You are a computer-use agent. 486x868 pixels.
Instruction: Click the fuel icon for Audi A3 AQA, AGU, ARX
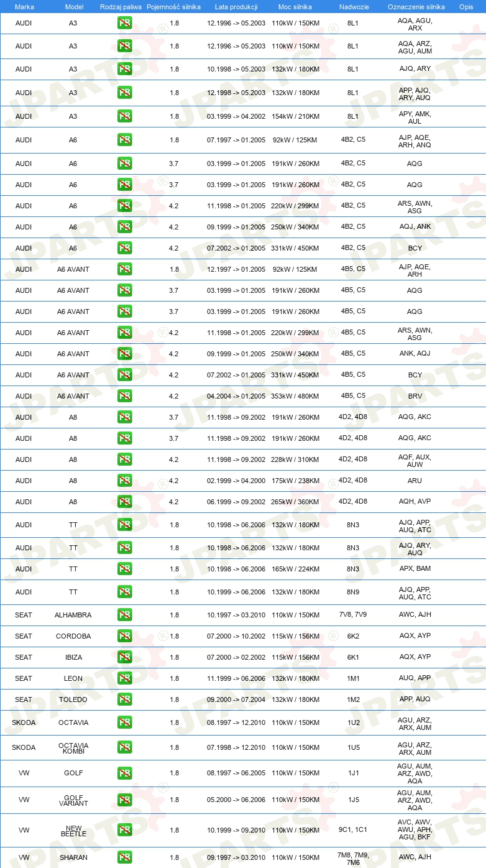pos(124,24)
